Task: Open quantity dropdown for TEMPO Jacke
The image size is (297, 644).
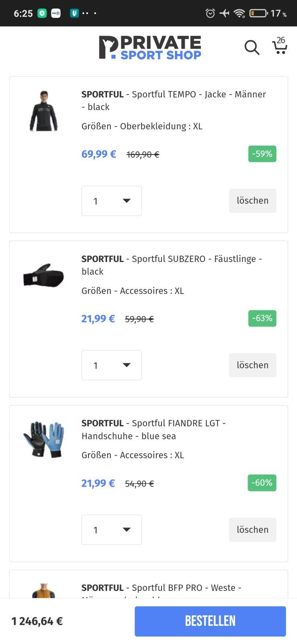Action: coord(112,201)
